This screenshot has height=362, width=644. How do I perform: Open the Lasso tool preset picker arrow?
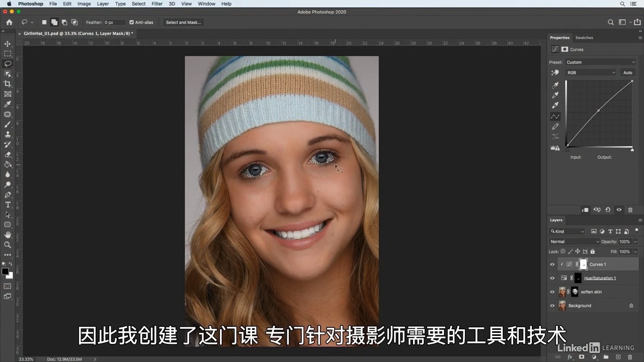coord(32,22)
